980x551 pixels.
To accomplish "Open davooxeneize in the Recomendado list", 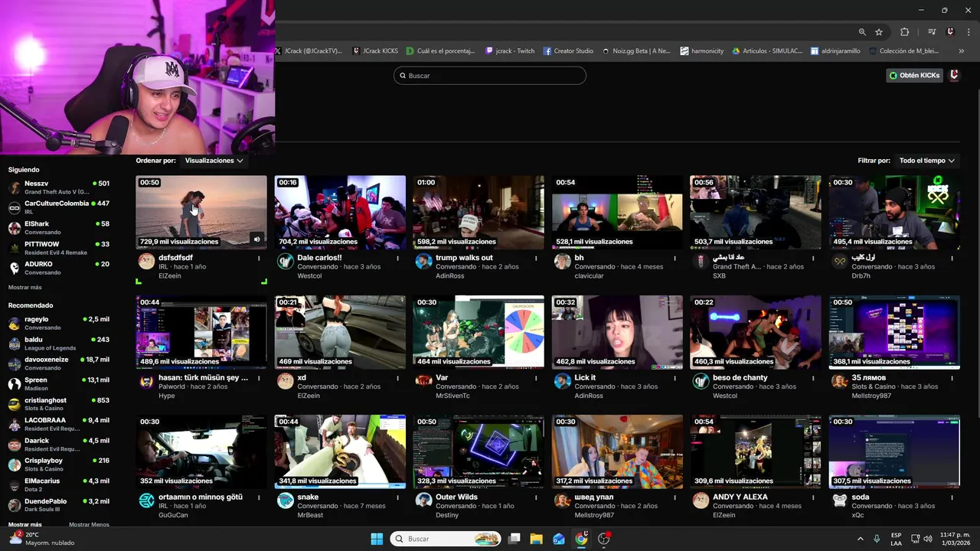I will [x=59, y=364].
